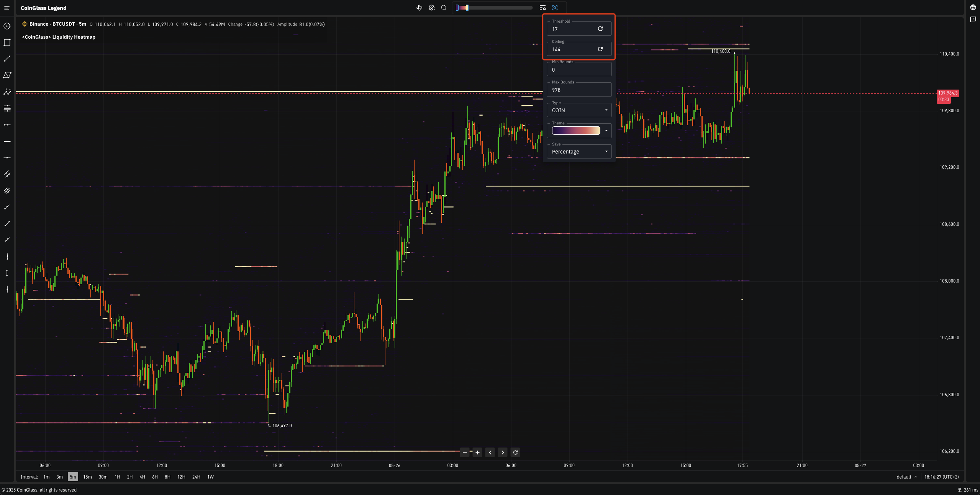Select the parallelogram channel drawing tool

7,75
